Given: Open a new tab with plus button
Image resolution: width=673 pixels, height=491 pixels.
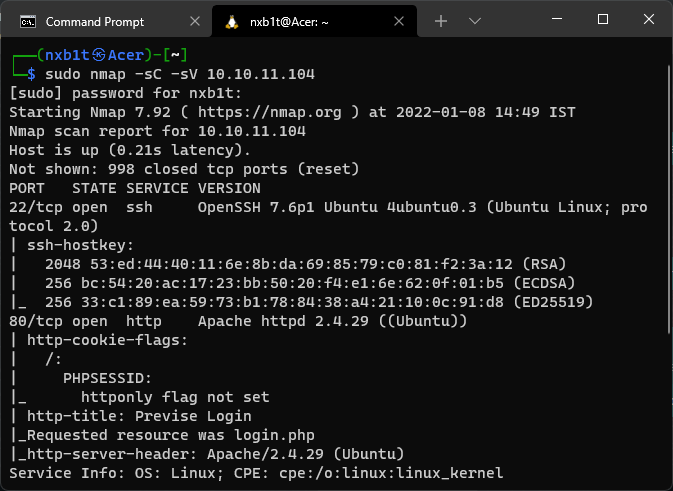Looking at the screenshot, I should point(441,21).
